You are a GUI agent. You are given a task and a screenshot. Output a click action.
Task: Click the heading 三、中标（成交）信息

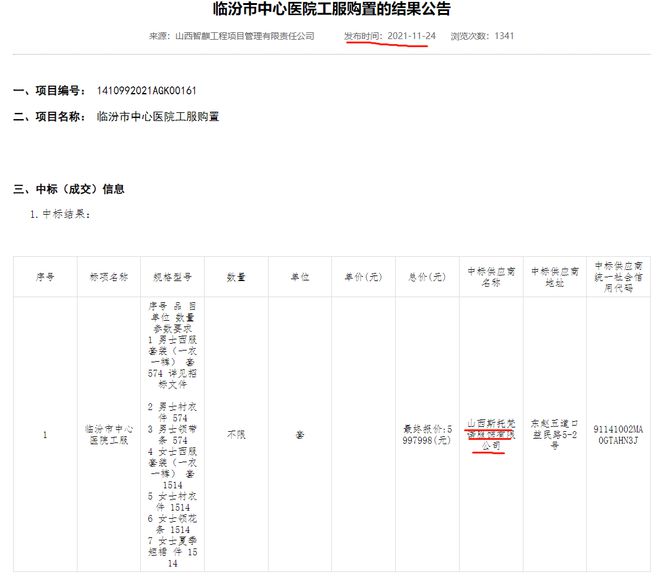point(69,189)
